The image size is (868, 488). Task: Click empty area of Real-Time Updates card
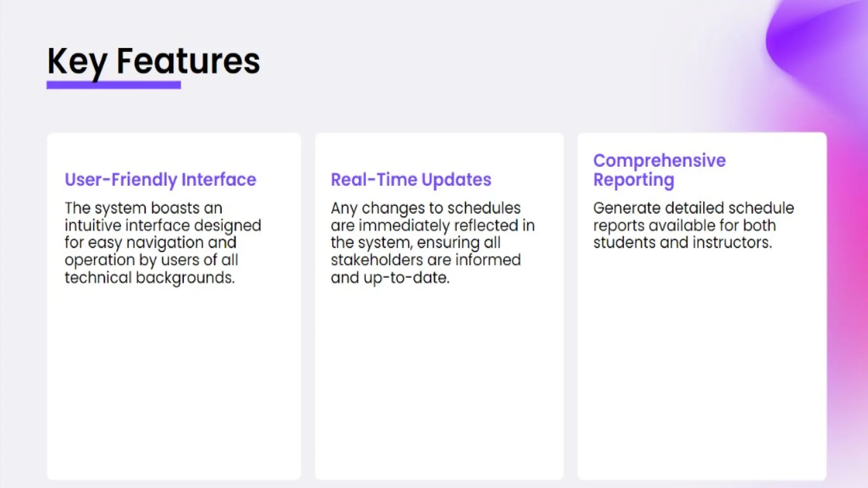[x=439, y=381]
